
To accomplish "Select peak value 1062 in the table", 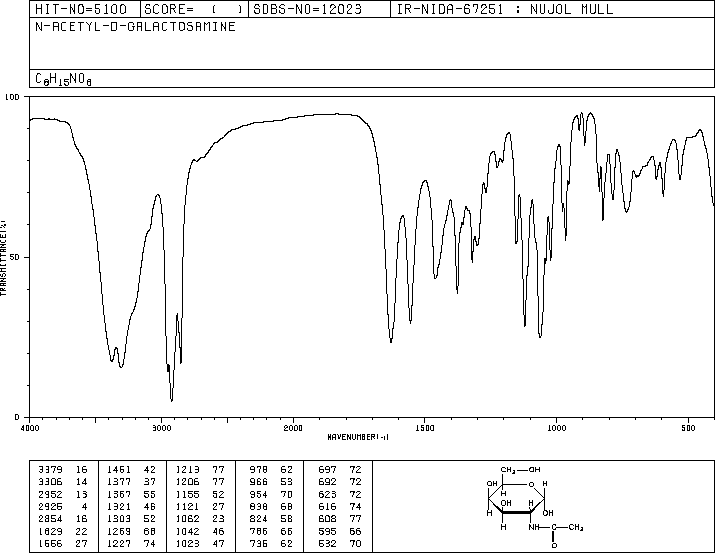I will coord(188,519).
